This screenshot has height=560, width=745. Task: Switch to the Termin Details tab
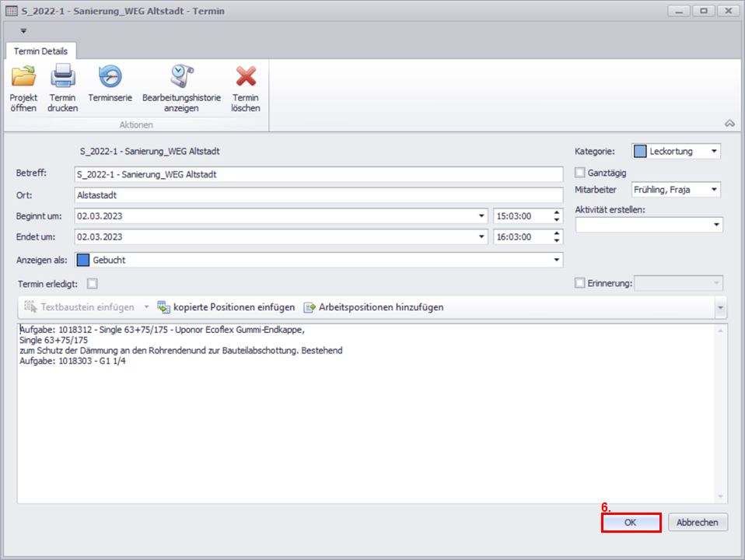[x=41, y=51]
